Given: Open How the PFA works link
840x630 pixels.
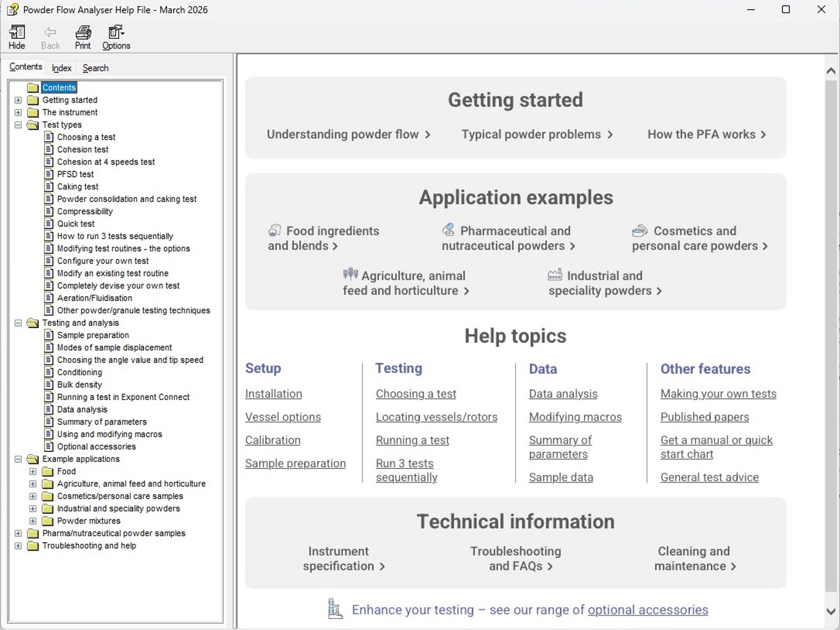Looking at the screenshot, I should [707, 134].
